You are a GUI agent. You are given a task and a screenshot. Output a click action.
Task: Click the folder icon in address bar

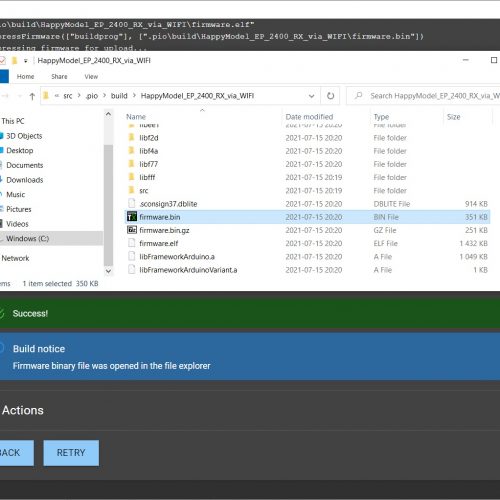[x=46, y=96]
